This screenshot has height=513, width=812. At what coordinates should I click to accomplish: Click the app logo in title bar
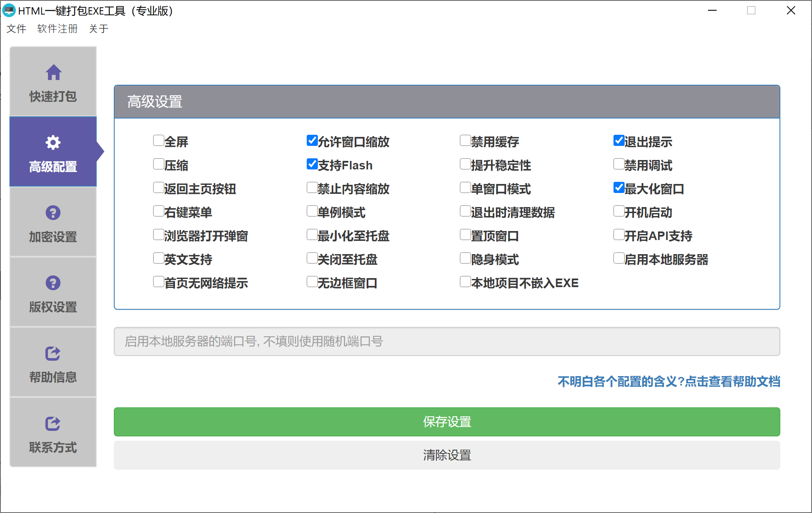tap(9, 10)
